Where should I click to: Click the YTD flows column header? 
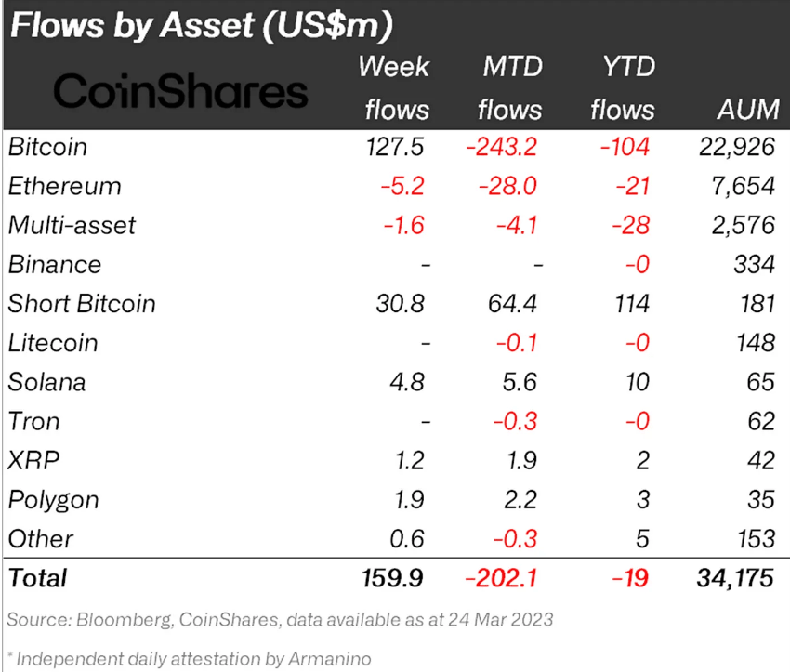coord(623,88)
